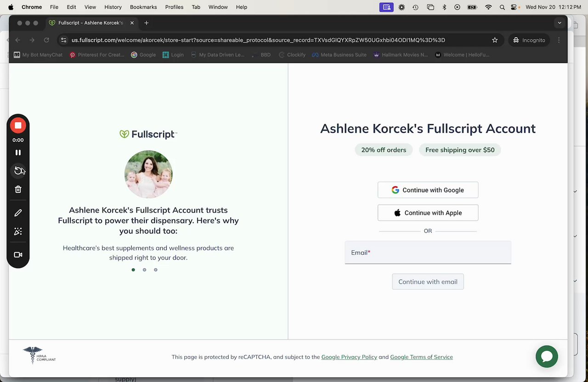Click the HIPAA Compliant badge

pyautogui.click(x=39, y=355)
